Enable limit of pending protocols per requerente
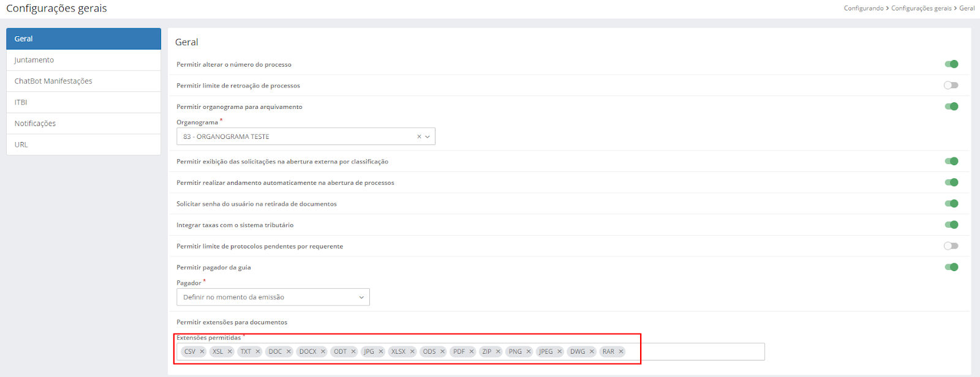 click(x=951, y=246)
